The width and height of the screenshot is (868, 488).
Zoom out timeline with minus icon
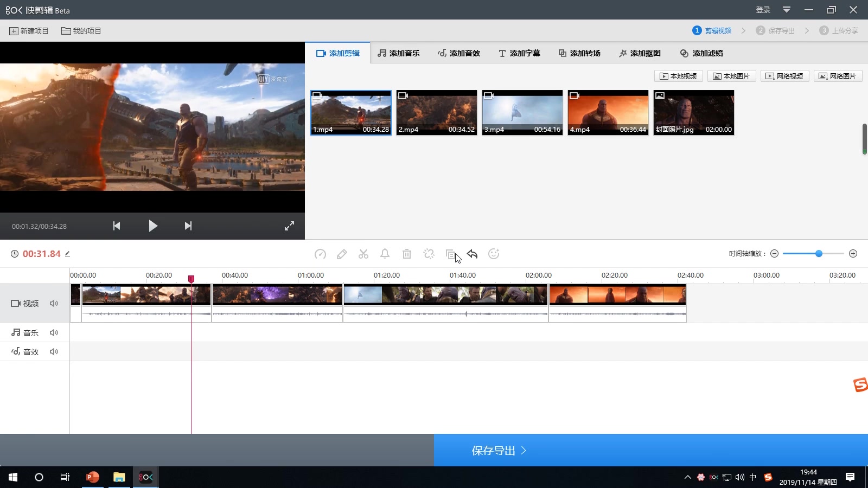774,253
